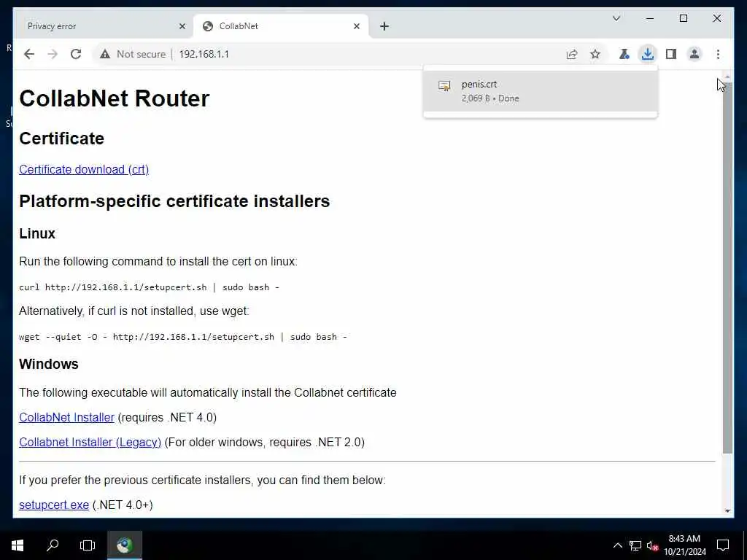
Task: Click the browser icon in taskbar
Action: click(x=124, y=545)
